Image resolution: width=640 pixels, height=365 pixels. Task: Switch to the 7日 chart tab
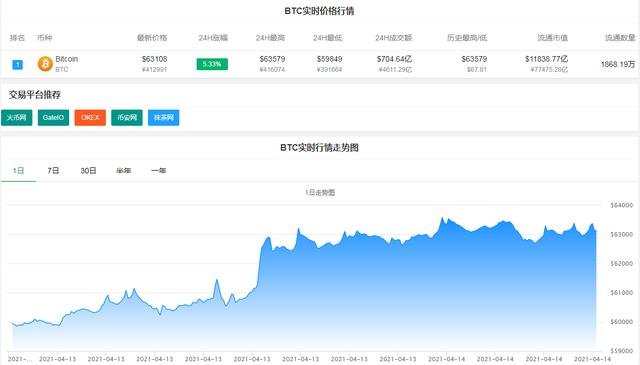[x=53, y=171]
